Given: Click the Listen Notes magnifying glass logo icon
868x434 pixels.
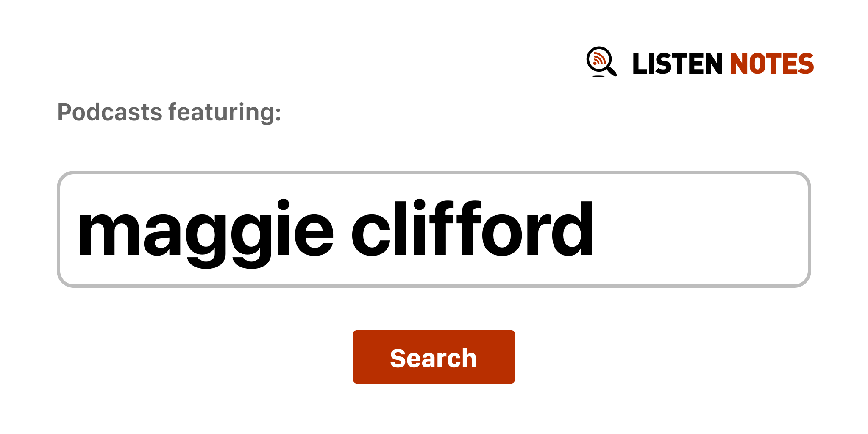Looking at the screenshot, I should (601, 62).
